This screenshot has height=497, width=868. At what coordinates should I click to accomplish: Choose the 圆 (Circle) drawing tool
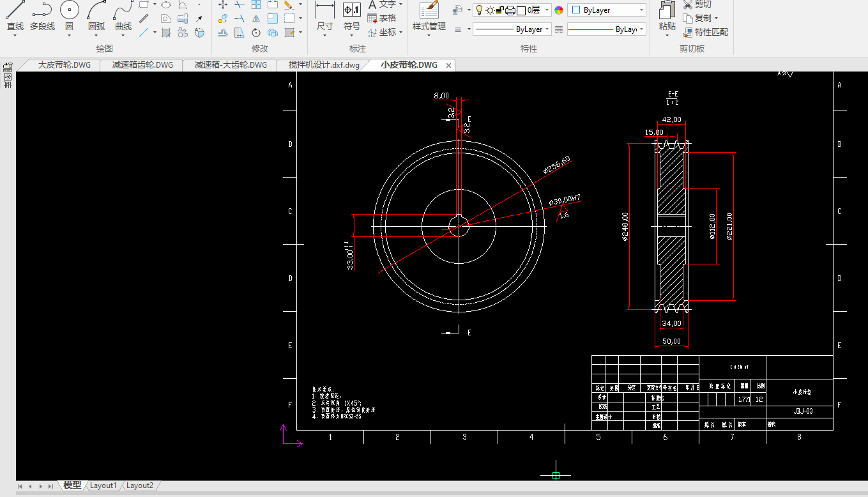click(x=69, y=11)
